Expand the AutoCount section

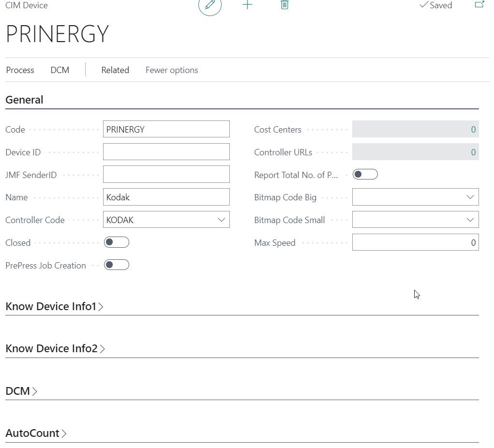coord(36,433)
